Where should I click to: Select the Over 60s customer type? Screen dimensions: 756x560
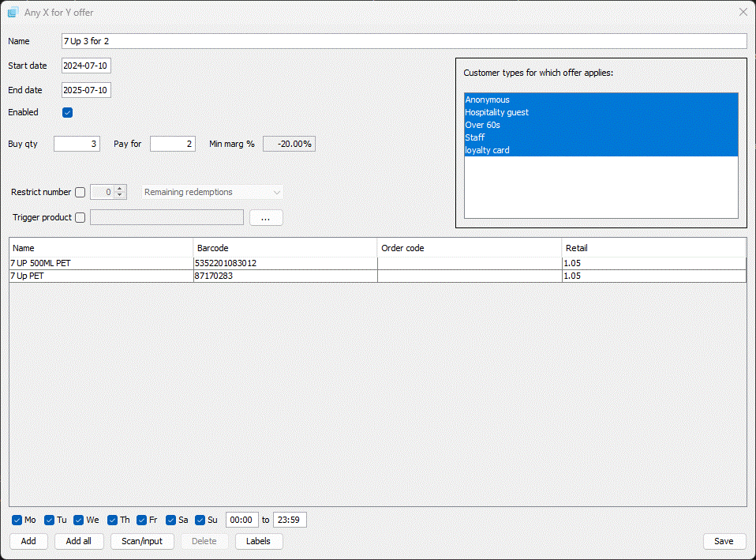601,125
